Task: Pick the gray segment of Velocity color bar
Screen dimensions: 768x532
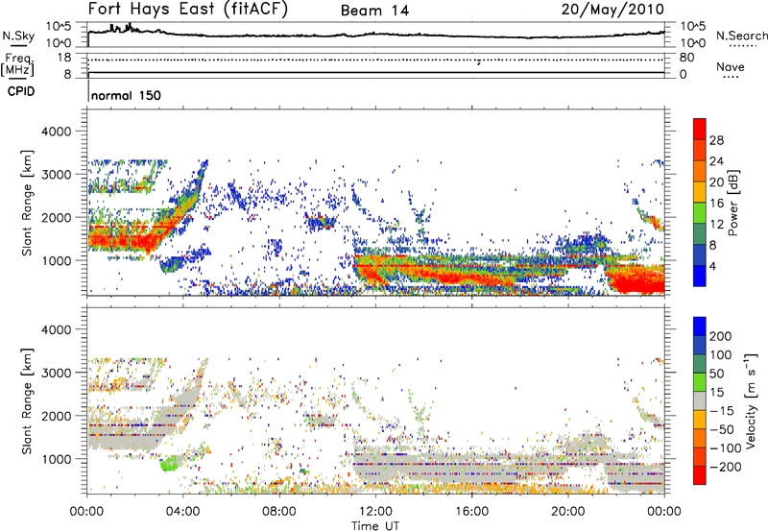Action: (700, 400)
